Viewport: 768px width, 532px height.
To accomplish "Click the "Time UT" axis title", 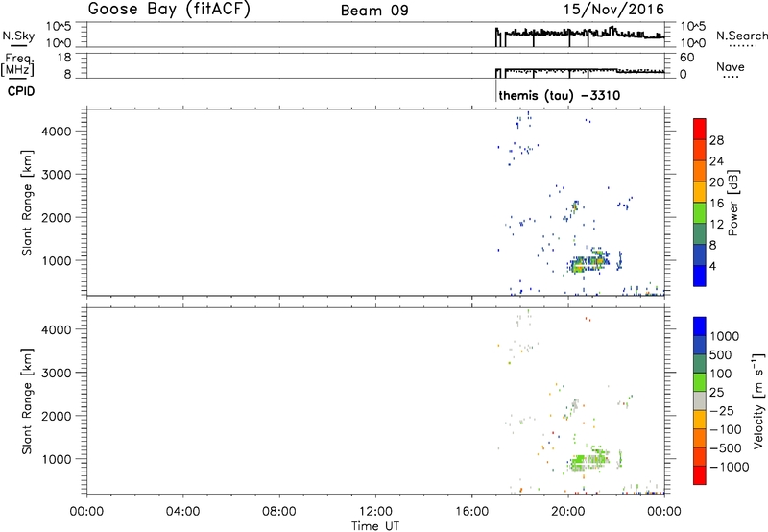I will 375,526.
